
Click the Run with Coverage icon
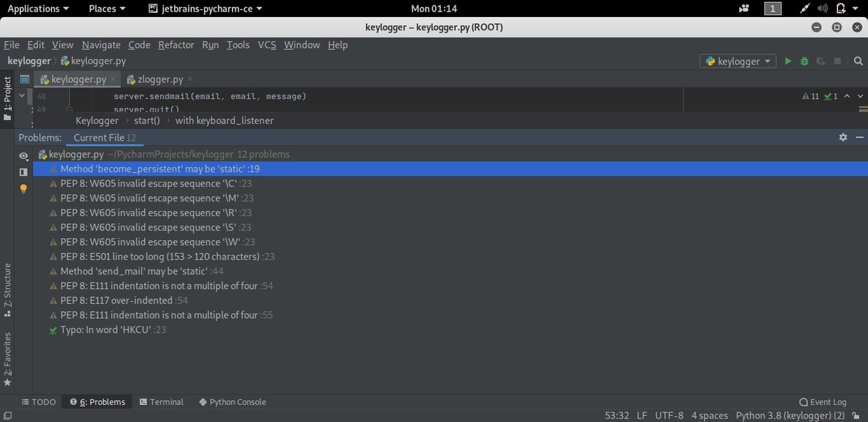point(821,61)
